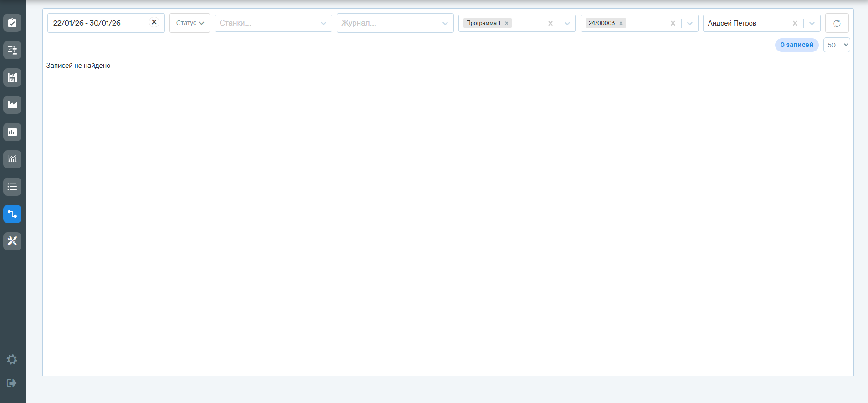868x403 pixels.
Task: Open the 50 page size selector
Action: 837,45
